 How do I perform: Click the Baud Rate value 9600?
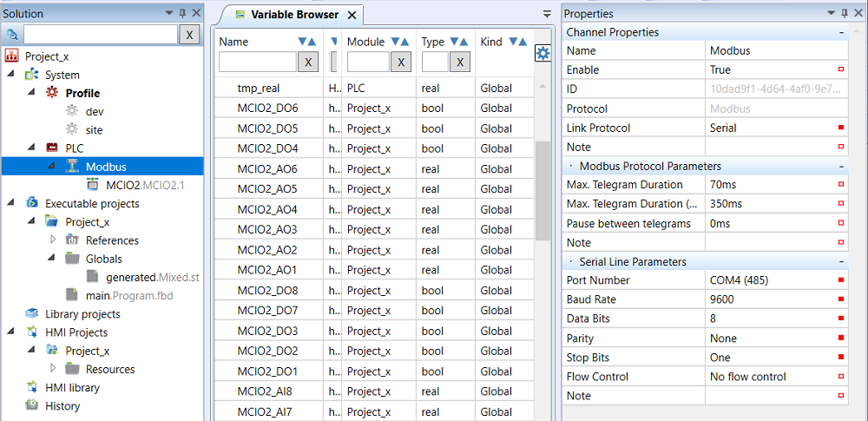[722, 299]
